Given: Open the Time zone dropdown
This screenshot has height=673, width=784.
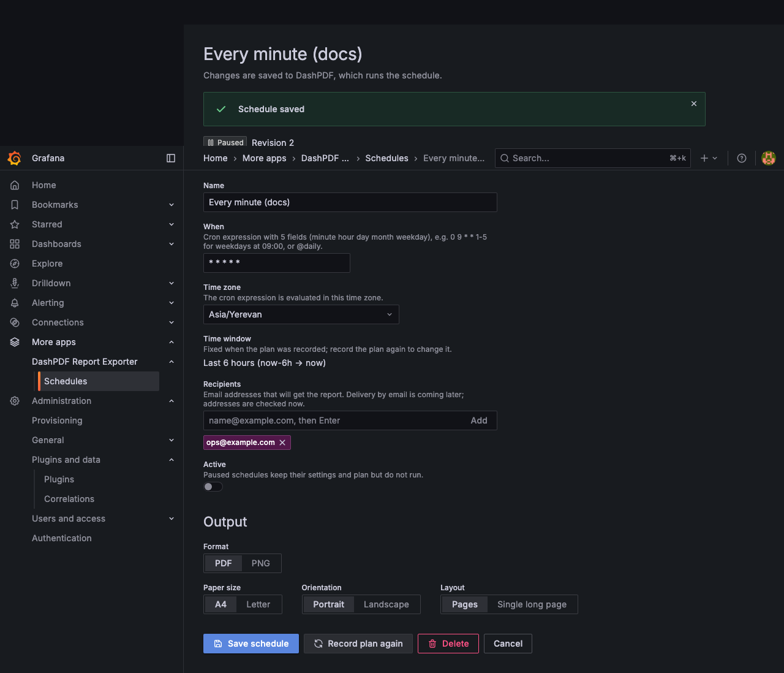Looking at the screenshot, I should pyautogui.click(x=301, y=314).
